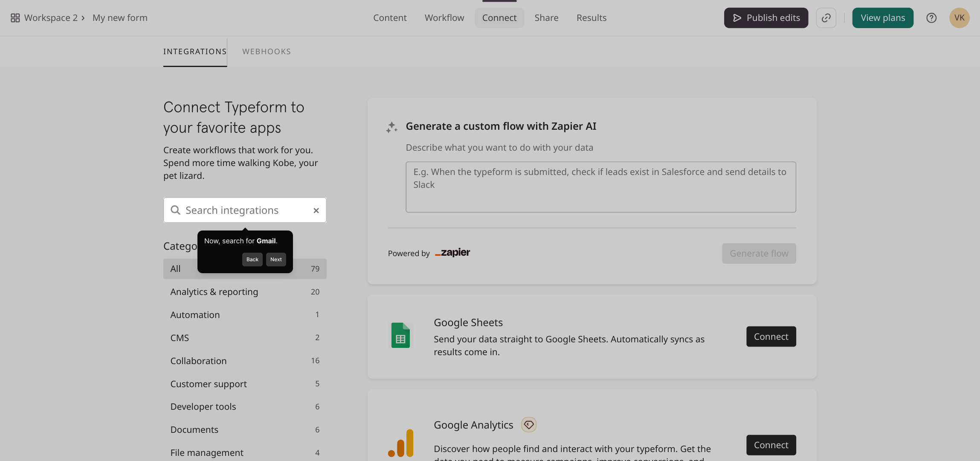Click the search magnifier icon

click(x=175, y=210)
